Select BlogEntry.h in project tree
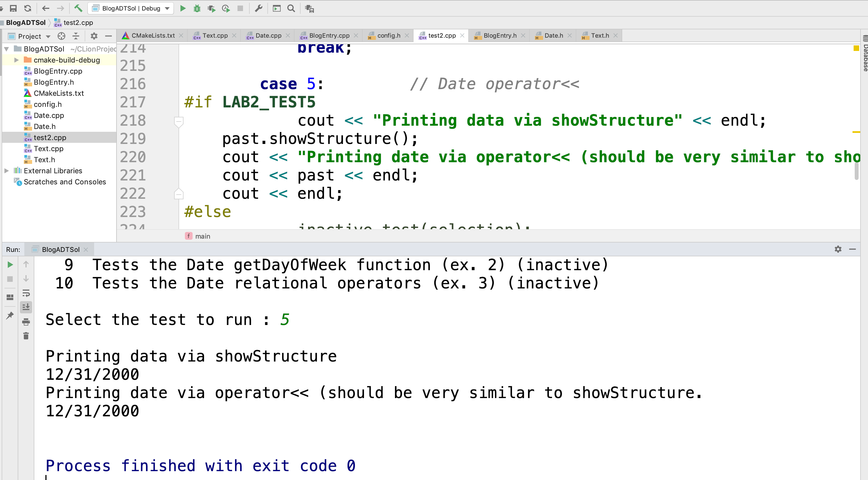Screen dimensions: 868x480 tap(54, 82)
